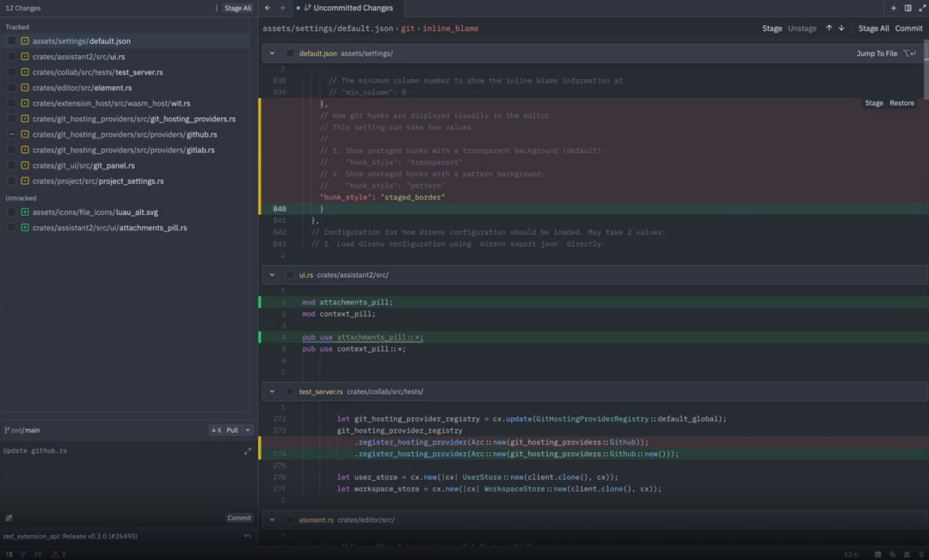Screen dimensions: 929x560
Task: Open notifications bell in status bar
Action: pos(920,554)
